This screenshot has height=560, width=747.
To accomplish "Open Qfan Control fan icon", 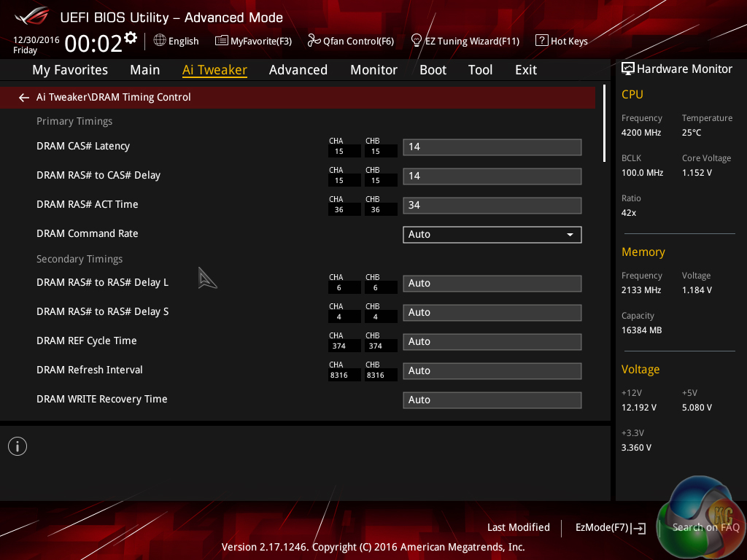I will pyautogui.click(x=314, y=41).
